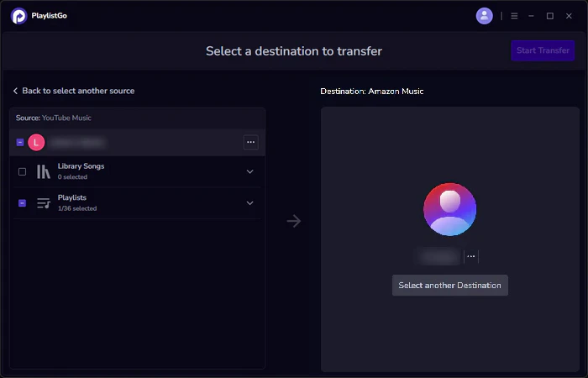Click the Start Transfer button
Screen dimensions: 588x378
pos(543,50)
